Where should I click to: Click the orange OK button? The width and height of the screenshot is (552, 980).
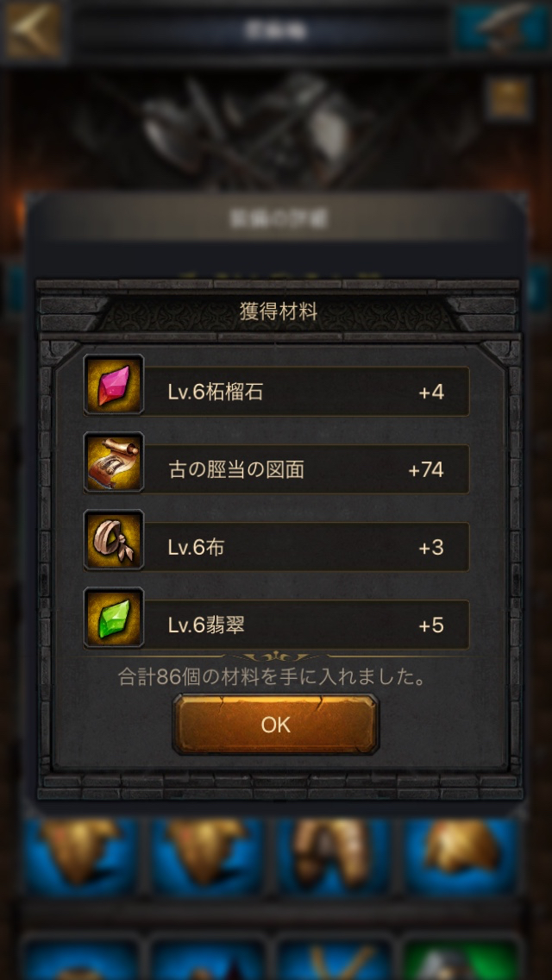[276, 725]
